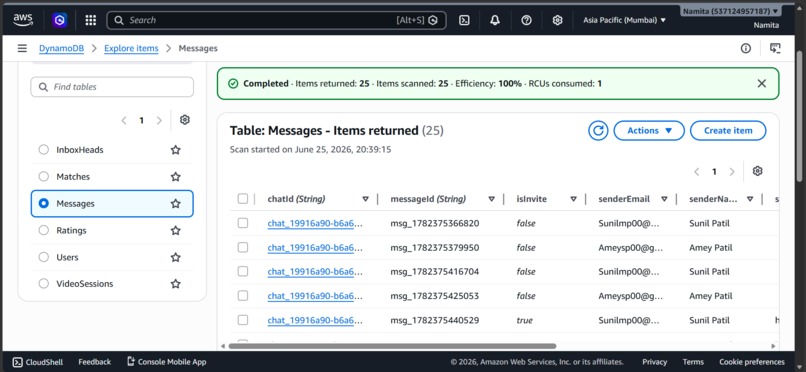Favorite the VideoSessions table star
This screenshot has width=806, height=372.
pyautogui.click(x=176, y=284)
